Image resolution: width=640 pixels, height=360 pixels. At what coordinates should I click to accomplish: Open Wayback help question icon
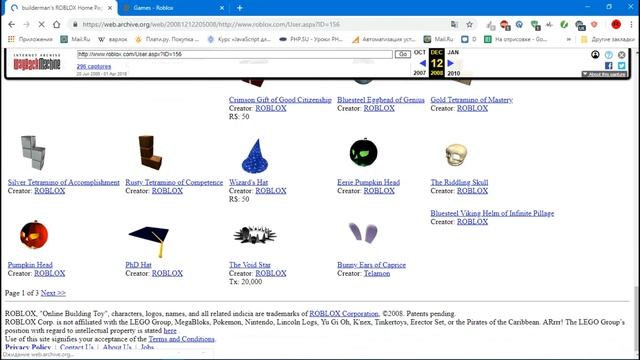[609, 54]
